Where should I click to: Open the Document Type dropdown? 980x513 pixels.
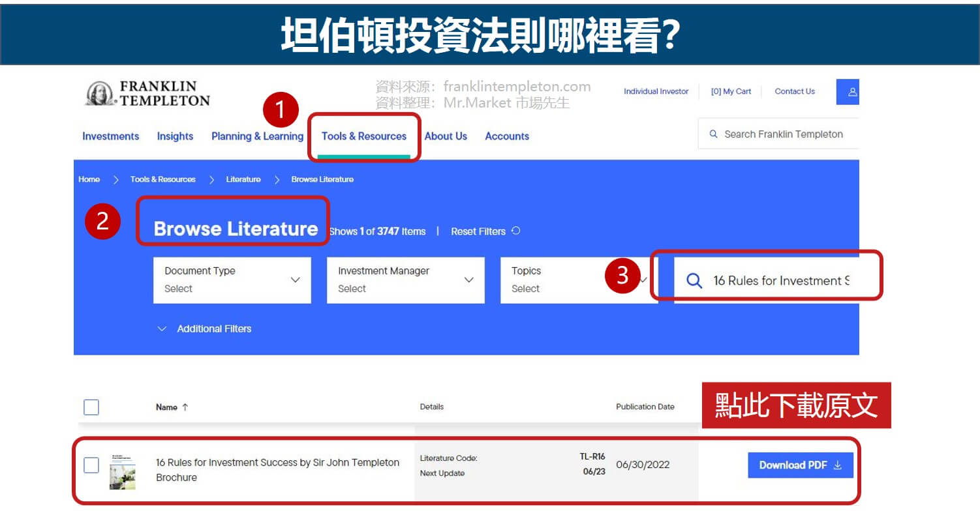[x=232, y=280]
